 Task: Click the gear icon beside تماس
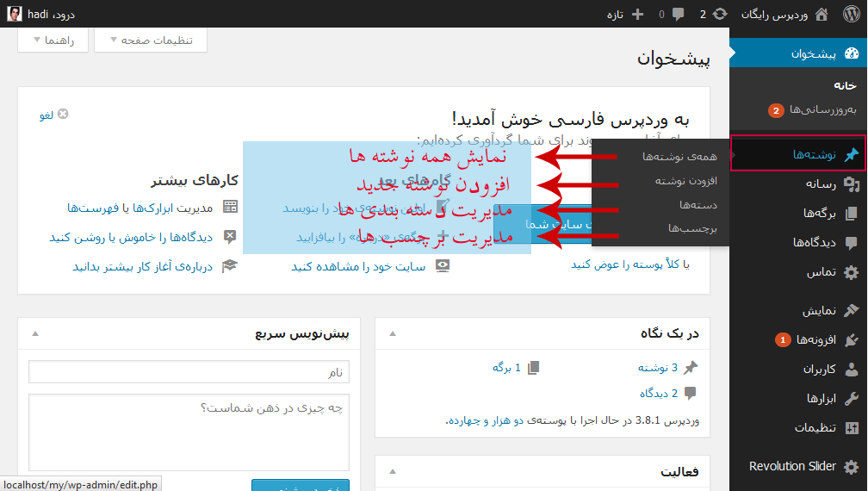point(852,272)
